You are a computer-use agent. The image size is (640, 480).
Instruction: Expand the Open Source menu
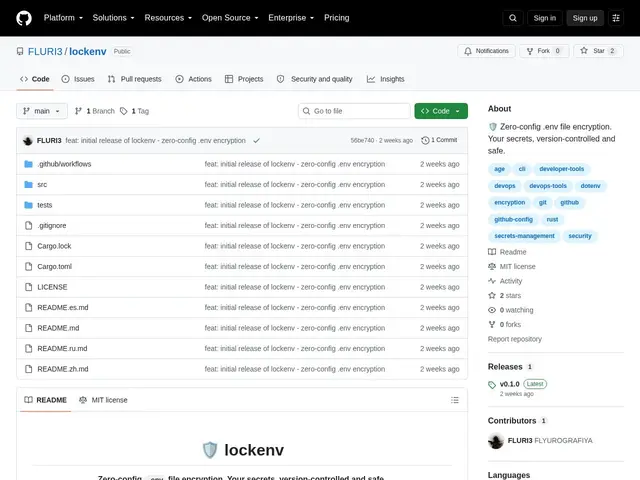(230, 18)
